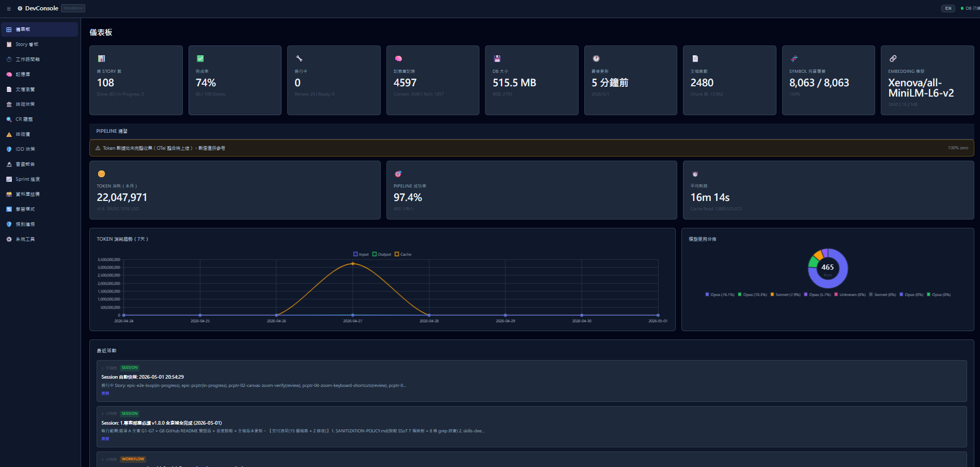The width and height of the screenshot is (980, 467).
Task: Click the chart data point at 2026-04-25
Action: coord(200,315)
